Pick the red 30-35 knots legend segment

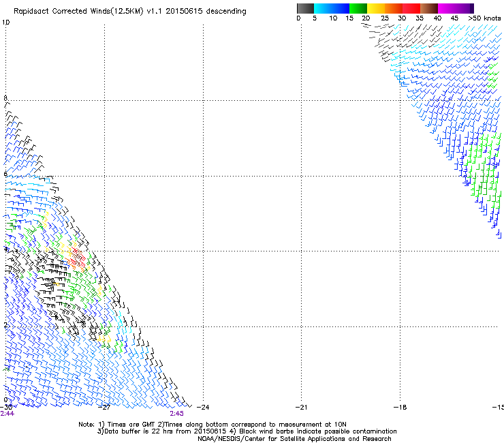pyautogui.click(x=411, y=8)
